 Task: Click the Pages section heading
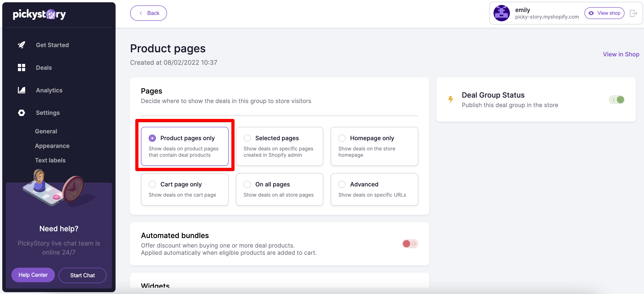(x=152, y=91)
